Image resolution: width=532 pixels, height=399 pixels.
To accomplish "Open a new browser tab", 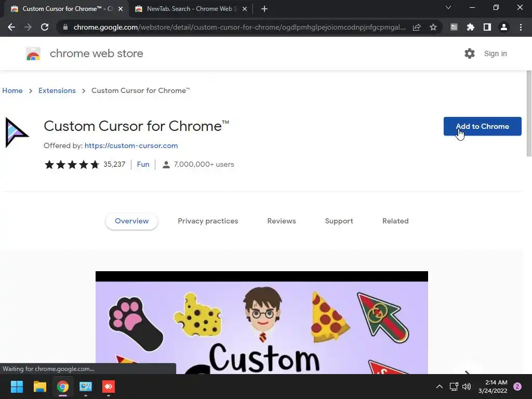I will click(x=264, y=9).
